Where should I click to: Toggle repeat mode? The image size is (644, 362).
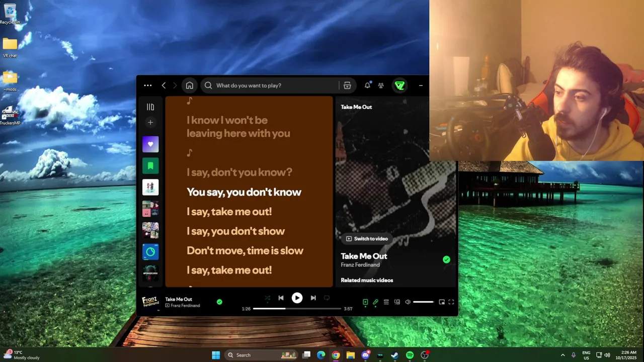coord(327,298)
